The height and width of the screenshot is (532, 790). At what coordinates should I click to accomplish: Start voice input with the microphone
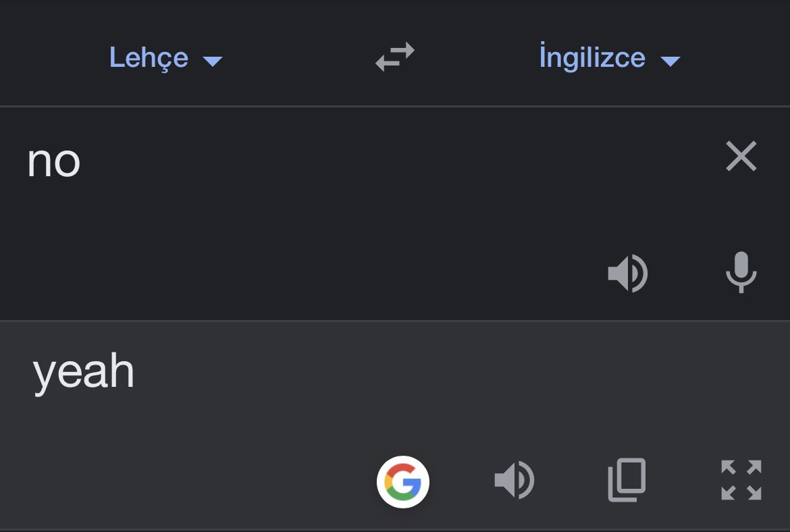[x=741, y=272]
